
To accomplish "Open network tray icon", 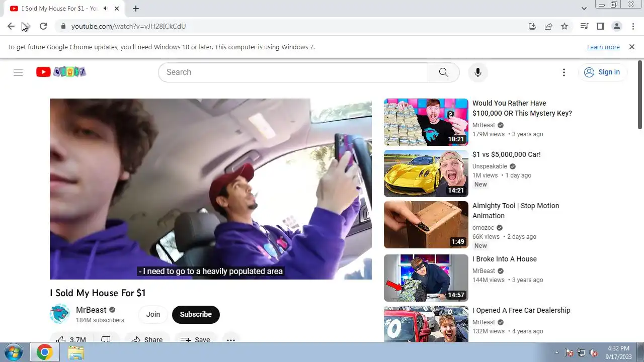I will pyautogui.click(x=581, y=352).
